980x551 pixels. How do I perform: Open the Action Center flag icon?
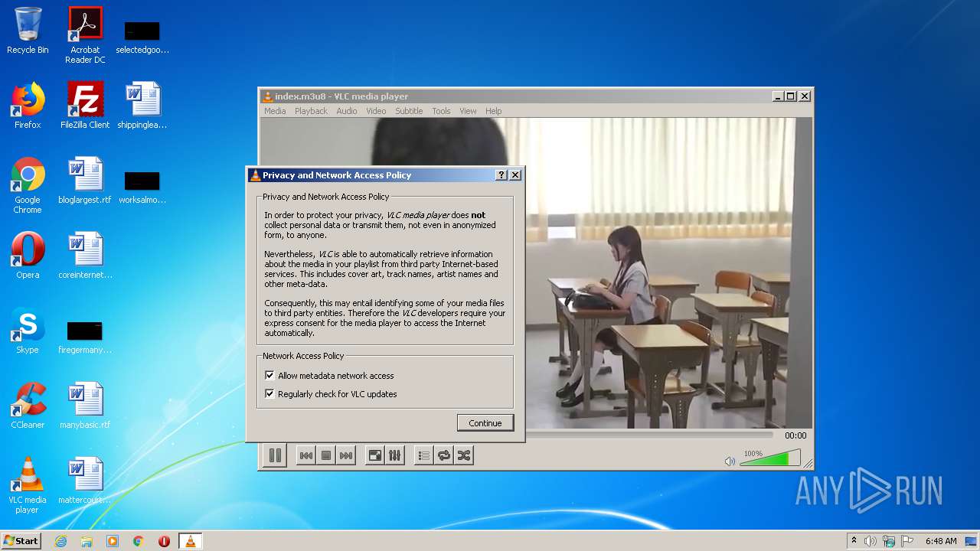(x=907, y=541)
